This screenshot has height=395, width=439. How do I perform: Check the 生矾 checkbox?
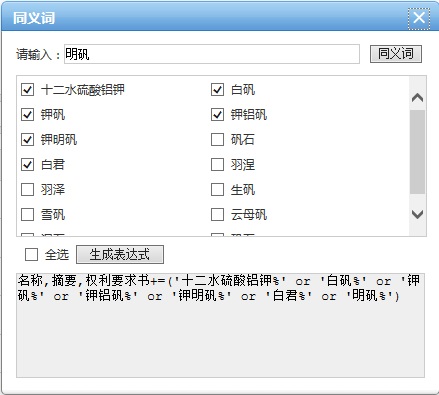[217, 190]
